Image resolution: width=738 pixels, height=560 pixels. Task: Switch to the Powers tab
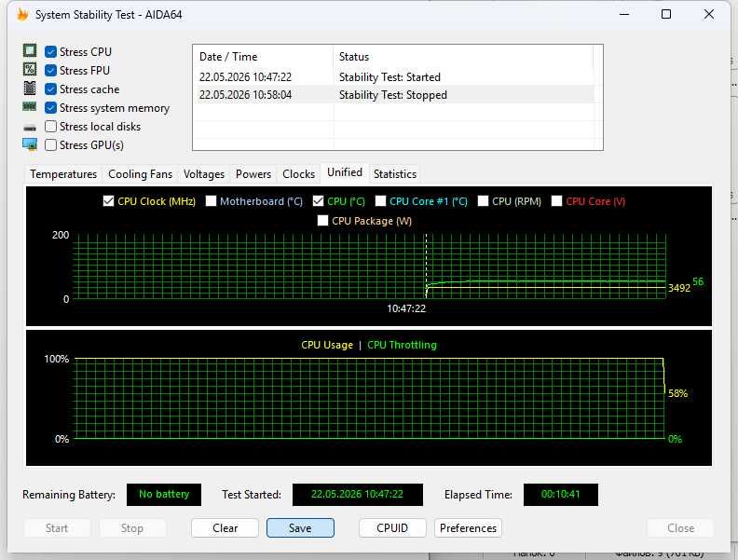click(253, 174)
